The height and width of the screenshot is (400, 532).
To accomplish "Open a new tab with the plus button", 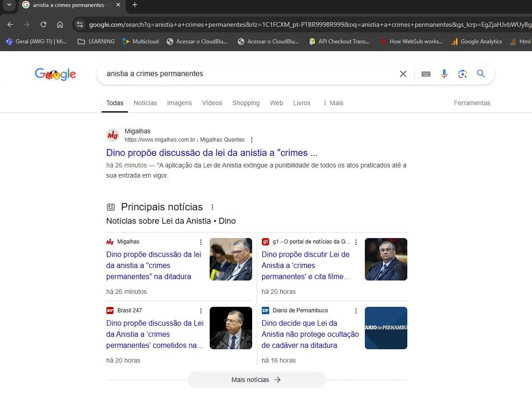I will tap(135, 5).
